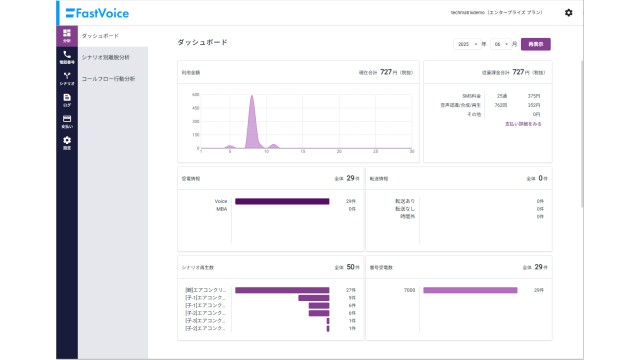Open the 支払い card icon in sidebar
Viewport: 640px width, 360px height.
(x=67, y=122)
